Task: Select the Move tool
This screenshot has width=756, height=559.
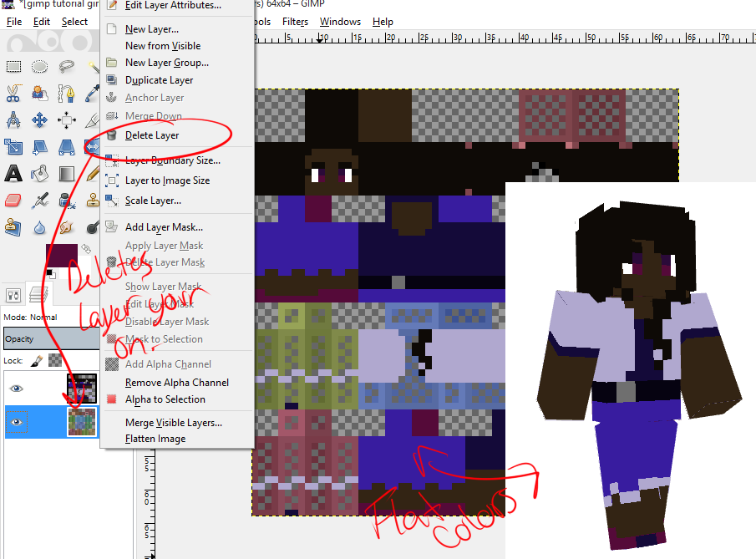Action: point(39,119)
